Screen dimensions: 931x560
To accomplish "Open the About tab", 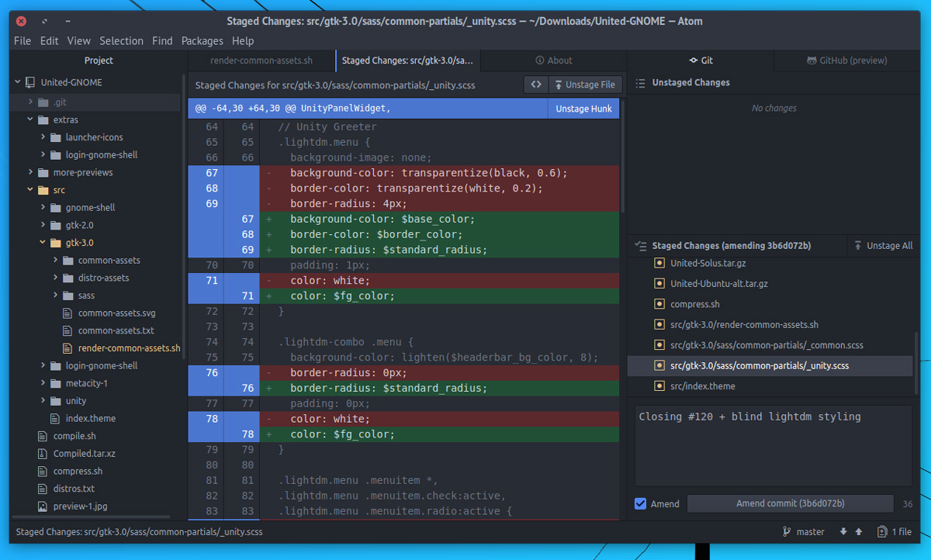I will click(x=554, y=60).
